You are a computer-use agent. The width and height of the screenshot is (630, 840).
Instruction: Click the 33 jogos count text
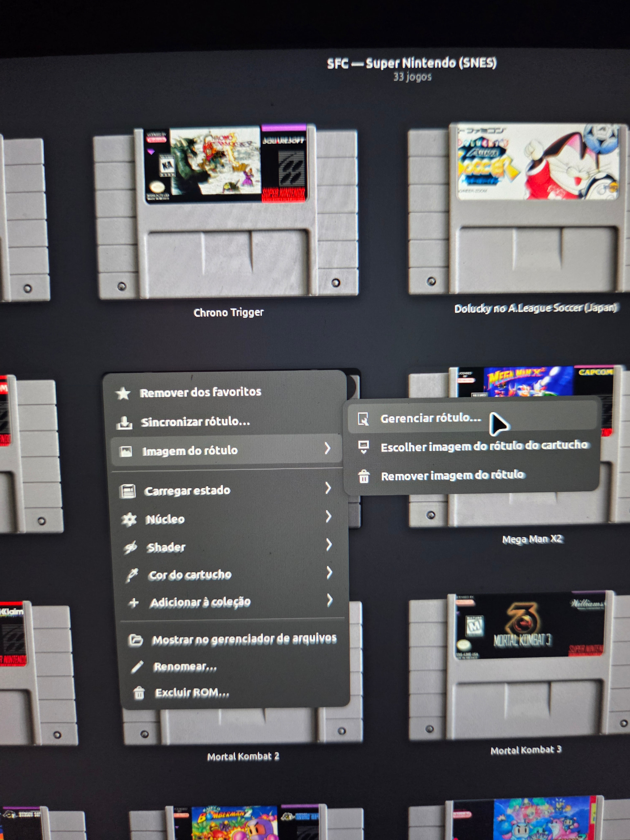(x=412, y=77)
